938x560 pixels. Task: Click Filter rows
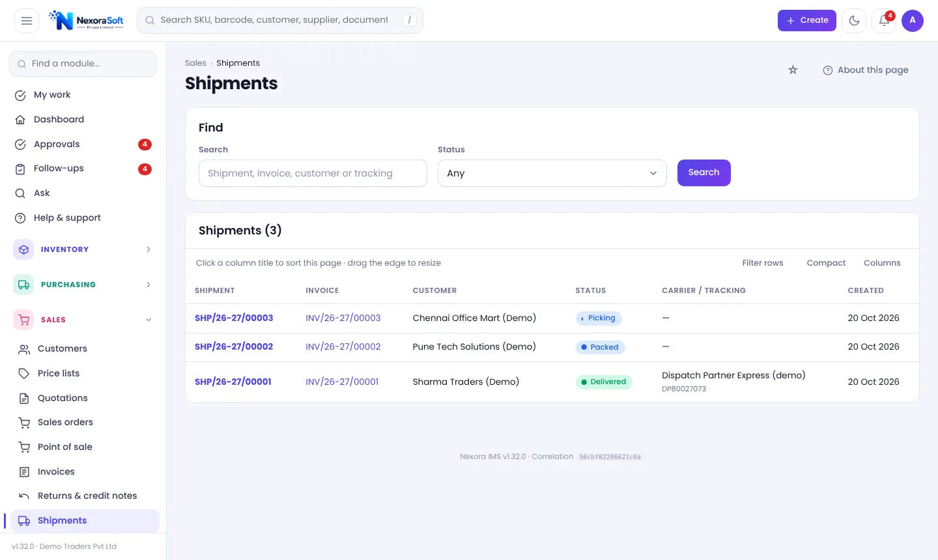click(763, 263)
